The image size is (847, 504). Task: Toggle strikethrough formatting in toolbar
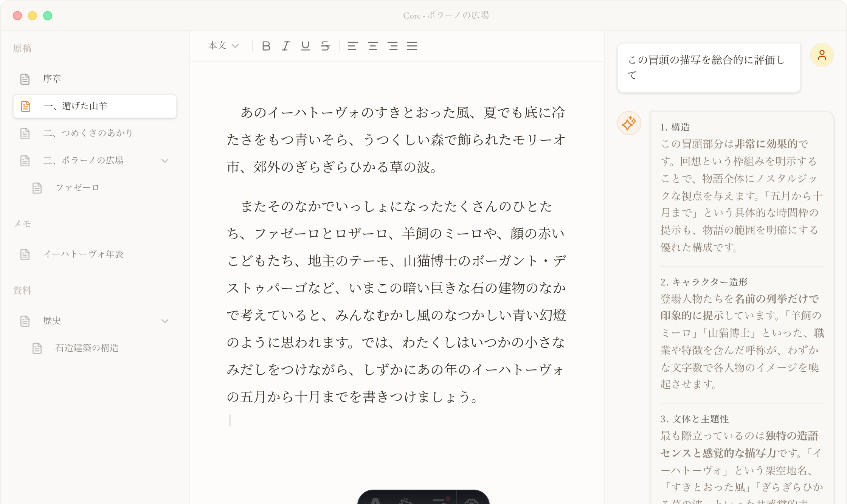pyautogui.click(x=325, y=46)
